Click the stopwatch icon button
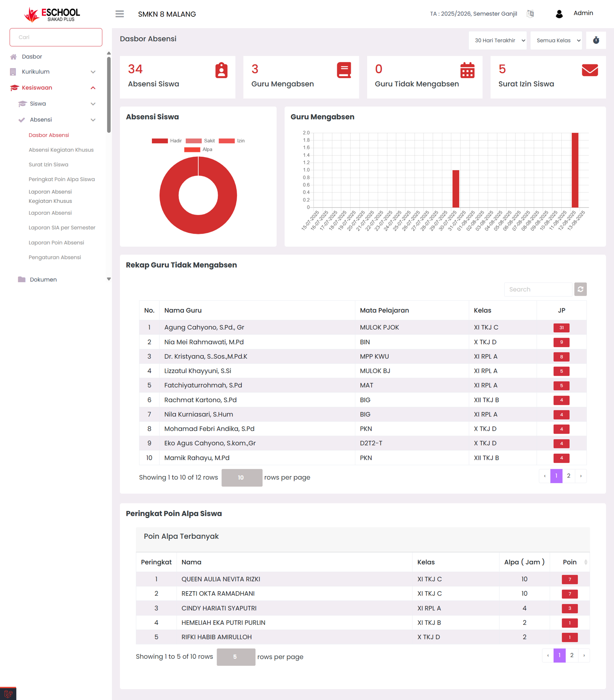This screenshot has height=700, width=614. coord(596,40)
